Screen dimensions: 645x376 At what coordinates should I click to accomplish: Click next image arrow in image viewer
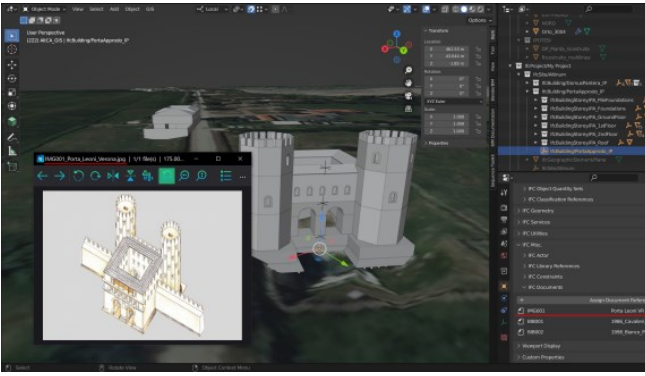point(60,176)
